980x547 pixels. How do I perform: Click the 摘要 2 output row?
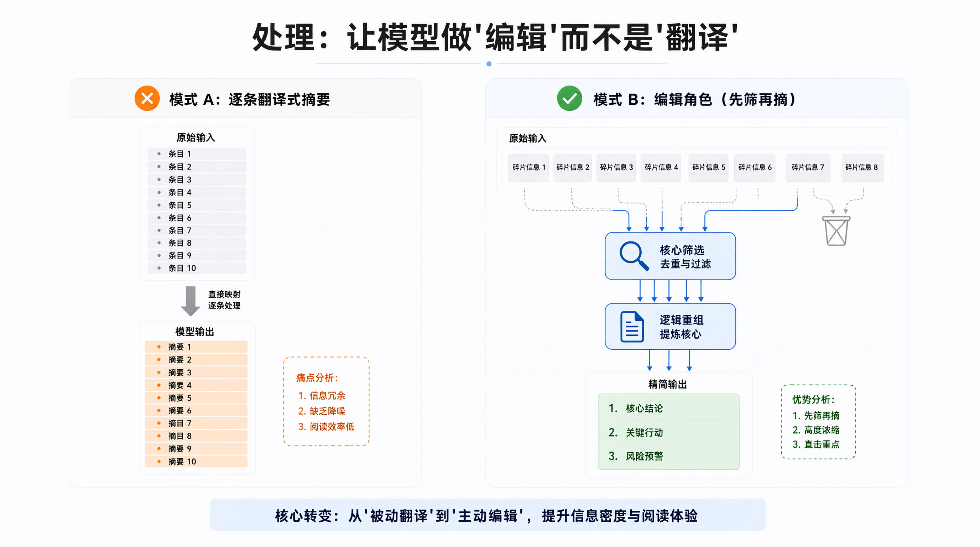[x=196, y=359]
